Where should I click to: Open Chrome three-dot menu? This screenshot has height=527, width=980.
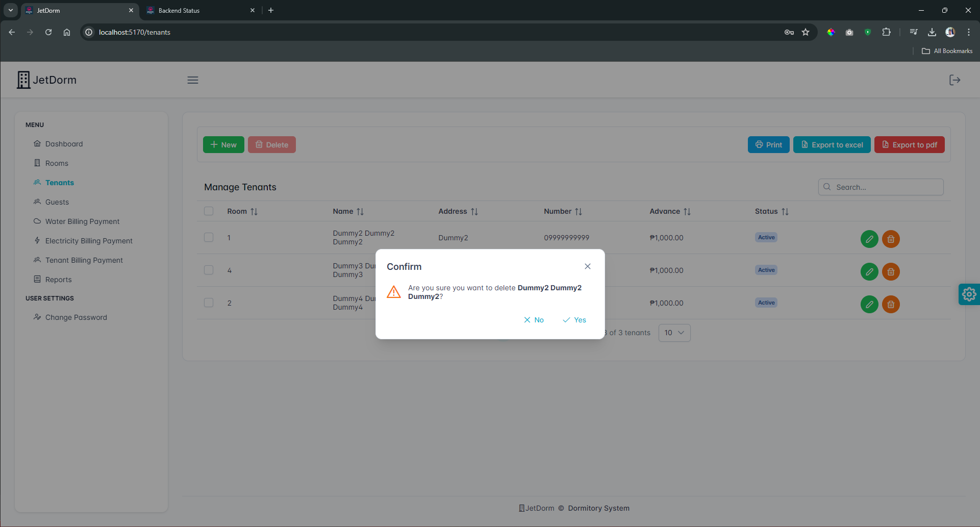[969, 32]
